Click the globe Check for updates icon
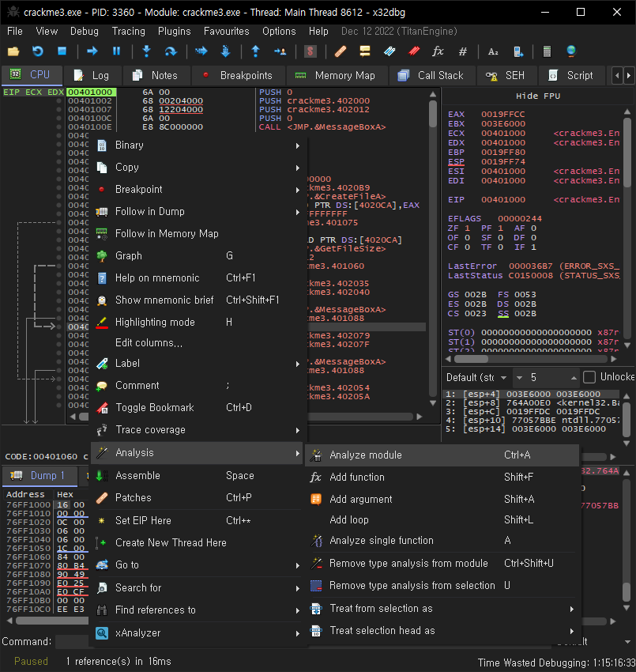The width and height of the screenshot is (636, 672). tap(571, 51)
